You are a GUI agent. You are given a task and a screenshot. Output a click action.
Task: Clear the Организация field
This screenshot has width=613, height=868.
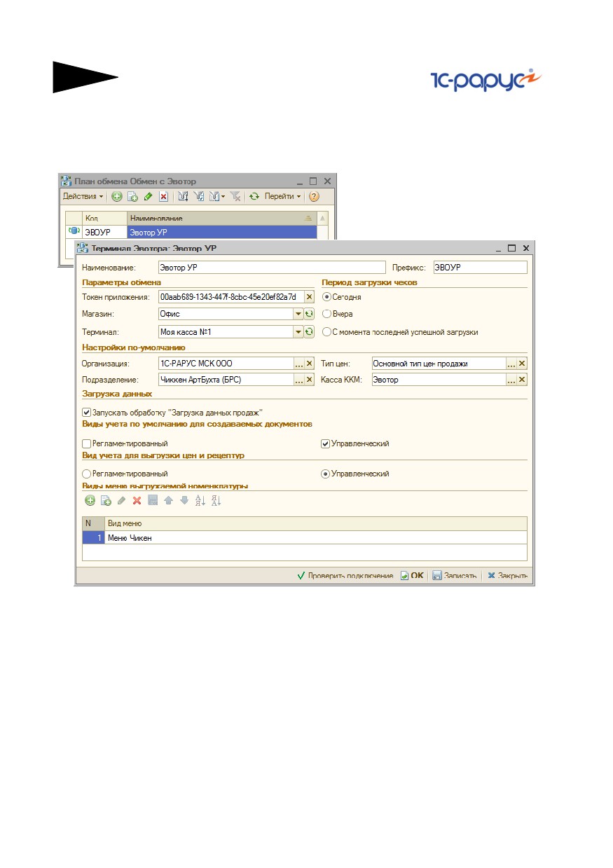coord(309,364)
